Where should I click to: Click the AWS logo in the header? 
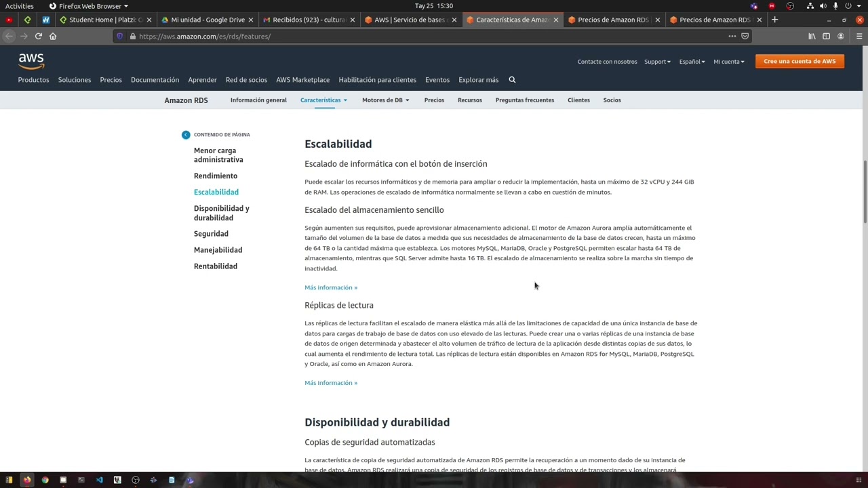click(31, 62)
